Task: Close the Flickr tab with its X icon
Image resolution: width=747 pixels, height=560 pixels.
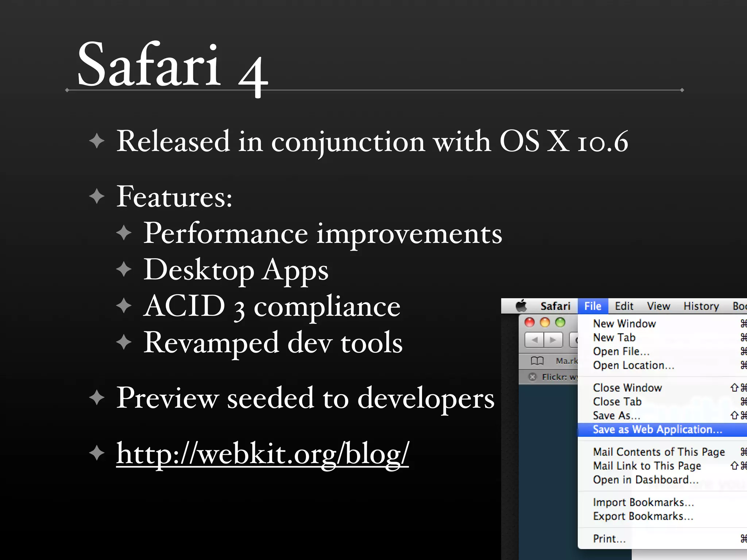Action: pyautogui.click(x=533, y=377)
